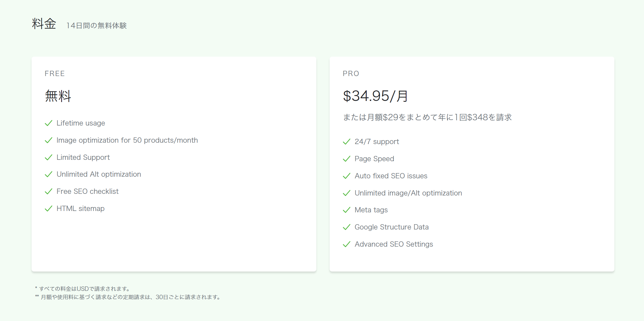Click checkmark next to Free SEO checklist
This screenshot has width=644, height=321.
(x=48, y=192)
